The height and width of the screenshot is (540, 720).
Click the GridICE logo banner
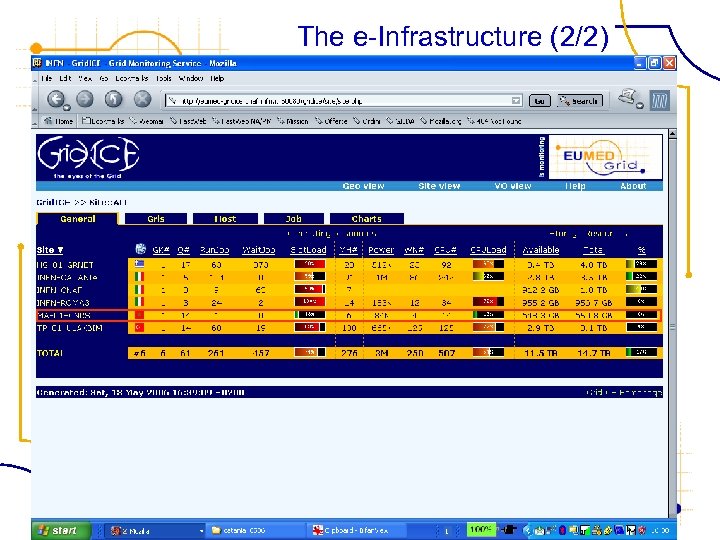88,157
